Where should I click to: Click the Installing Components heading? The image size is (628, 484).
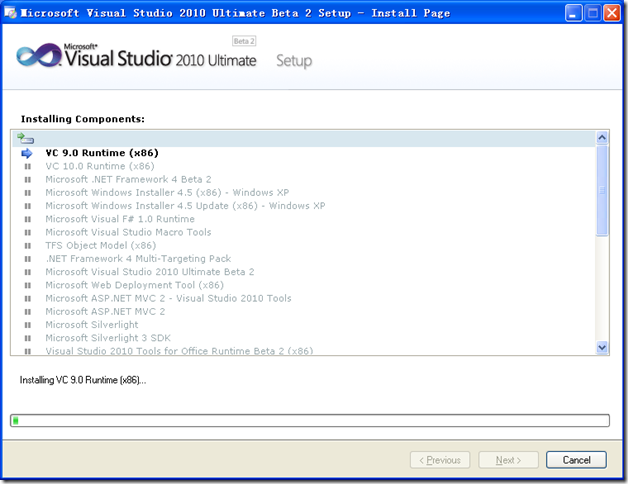[83, 119]
